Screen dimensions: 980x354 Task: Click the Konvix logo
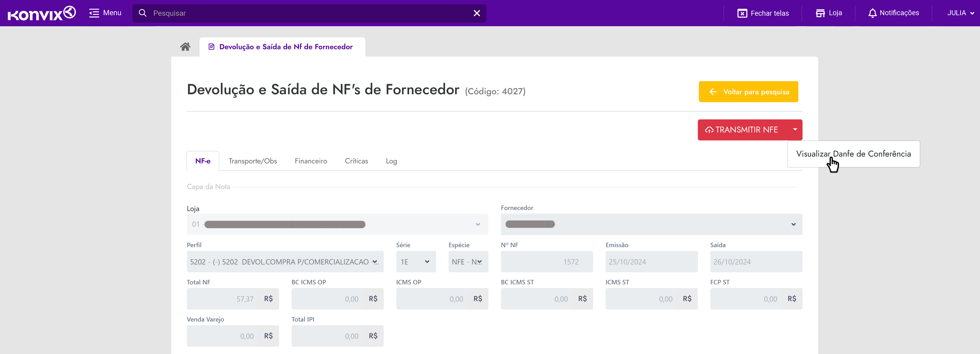[x=41, y=13]
